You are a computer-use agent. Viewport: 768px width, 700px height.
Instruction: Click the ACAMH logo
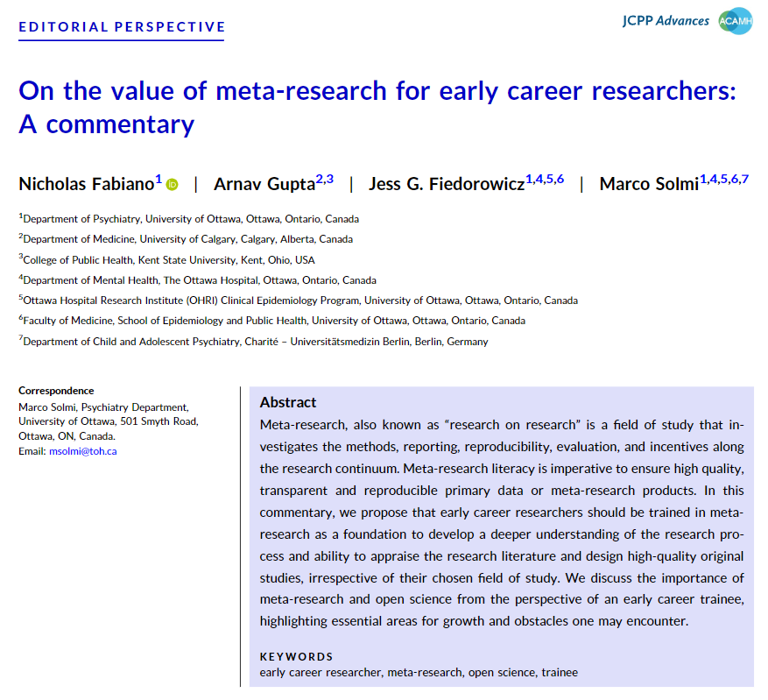tap(736, 21)
